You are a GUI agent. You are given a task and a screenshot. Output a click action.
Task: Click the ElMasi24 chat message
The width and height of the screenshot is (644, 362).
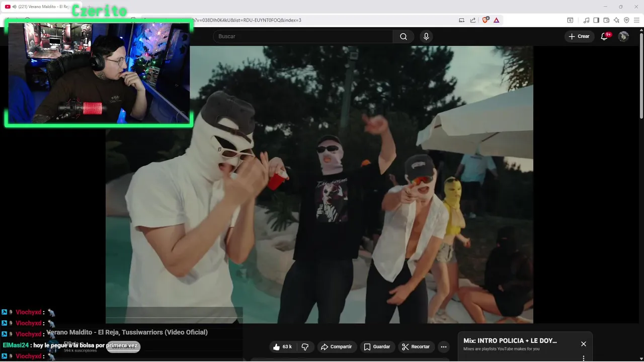point(70,345)
